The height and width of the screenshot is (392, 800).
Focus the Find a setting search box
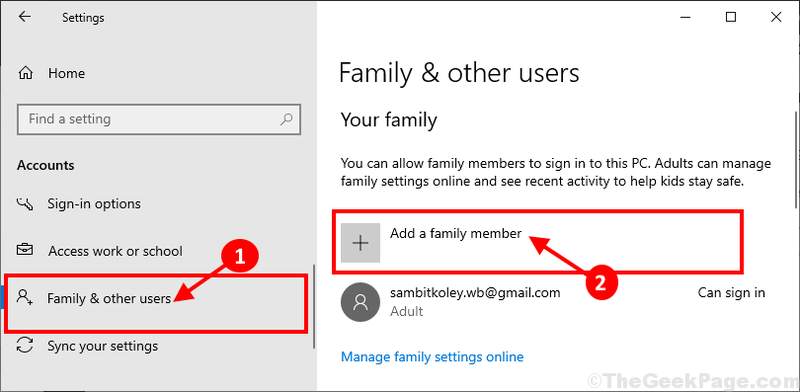pos(159,119)
